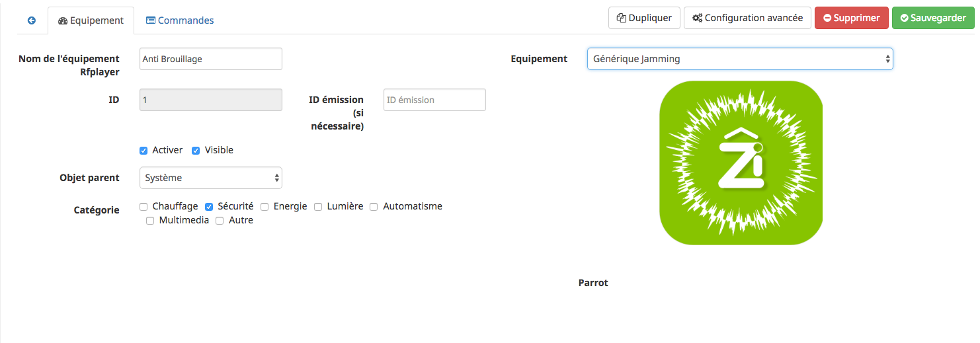The image size is (980, 343).
Task: Click the back arrow icon
Action: [x=31, y=20]
